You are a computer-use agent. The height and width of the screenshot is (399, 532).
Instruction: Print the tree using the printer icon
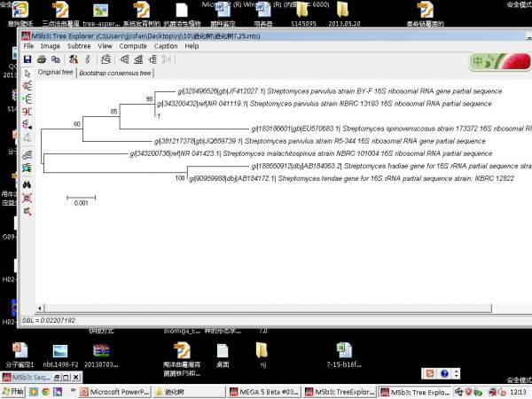42,59
